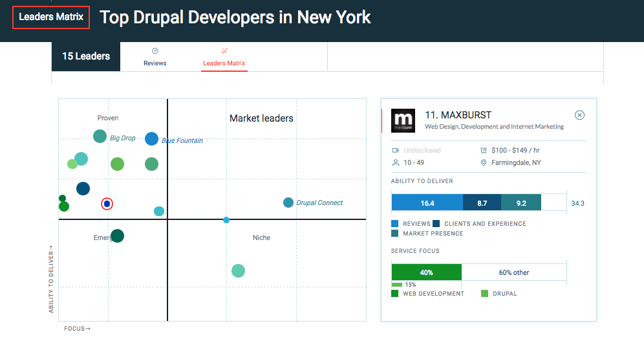Open the Drupal Connect company label
Viewport: 644px width, 341px height.
click(319, 203)
